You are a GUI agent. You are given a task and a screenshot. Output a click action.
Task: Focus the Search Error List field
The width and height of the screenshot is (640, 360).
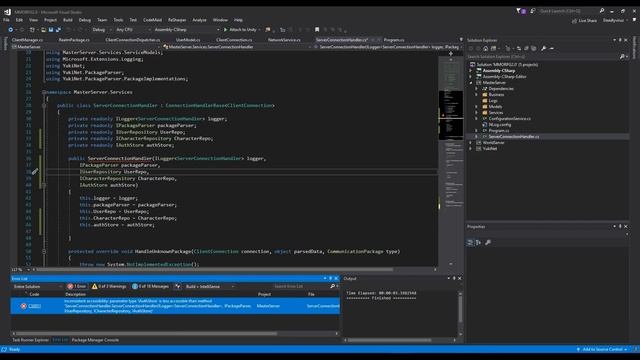[301, 287]
